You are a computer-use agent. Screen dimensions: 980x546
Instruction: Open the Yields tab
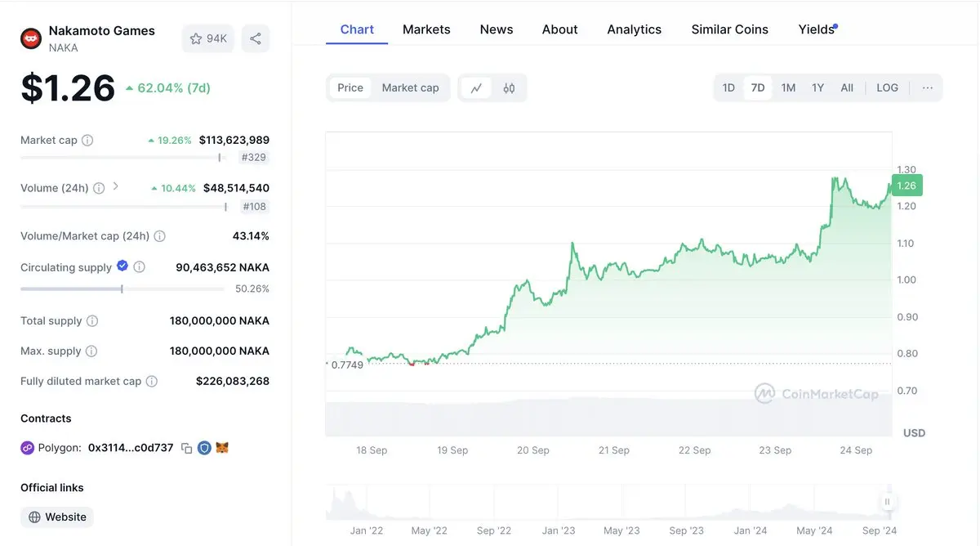tap(817, 29)
